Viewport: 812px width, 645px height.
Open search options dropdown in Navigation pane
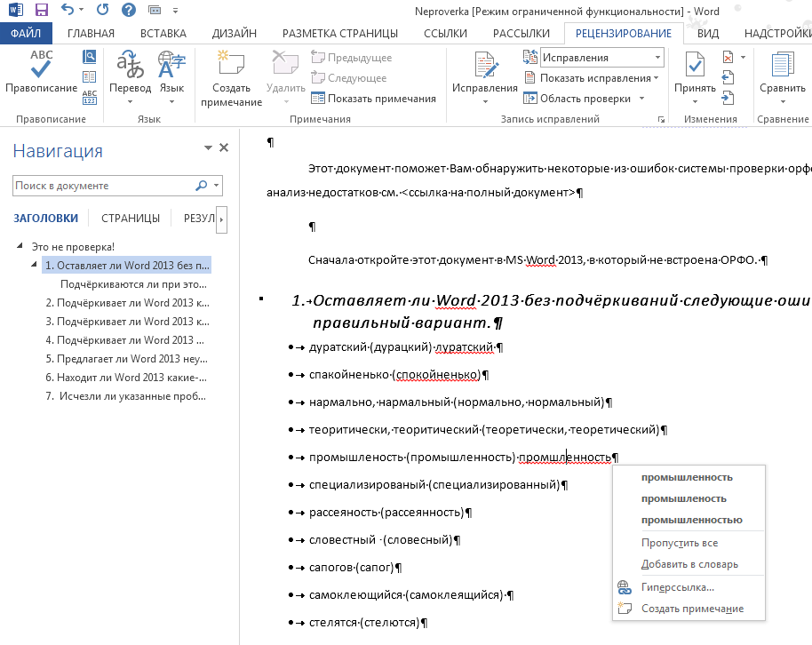(217, 186)
